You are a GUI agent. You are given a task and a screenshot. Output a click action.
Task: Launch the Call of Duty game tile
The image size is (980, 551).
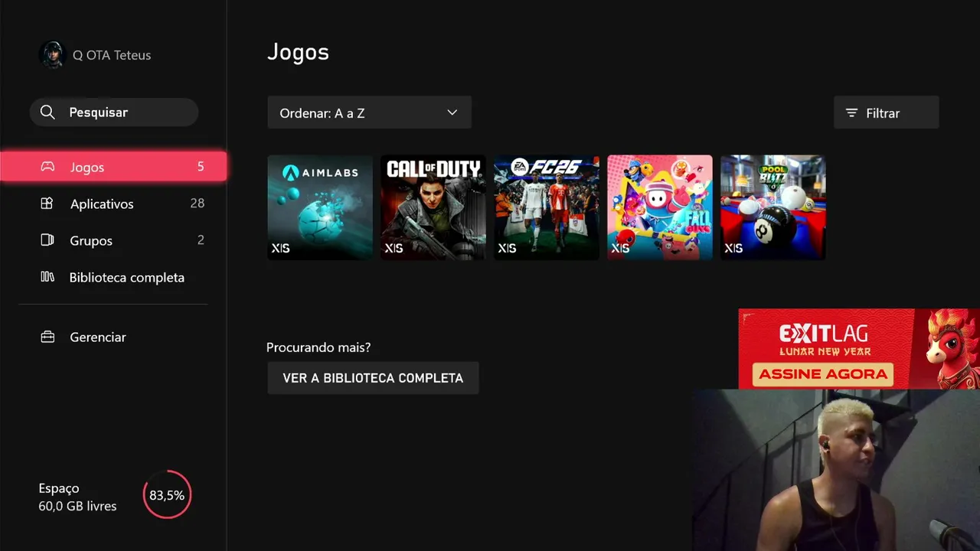pyautogui.click(x=433, y=207)
